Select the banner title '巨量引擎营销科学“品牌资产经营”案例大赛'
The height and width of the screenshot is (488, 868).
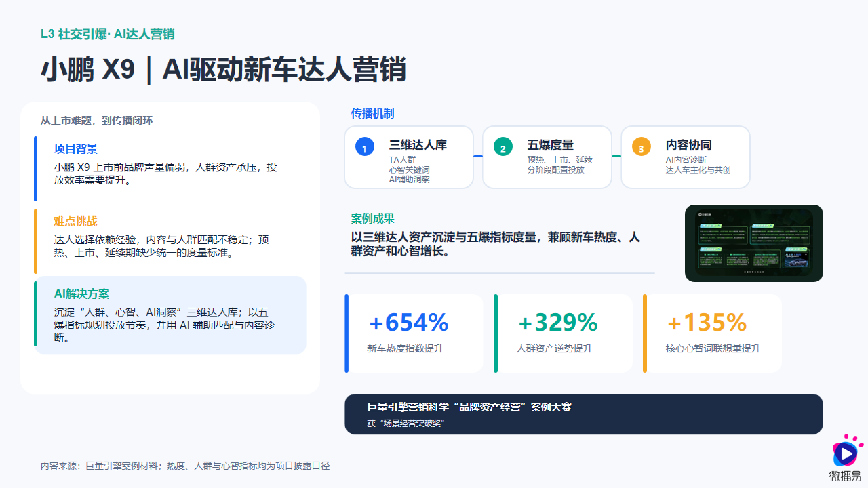click(469, 407)
